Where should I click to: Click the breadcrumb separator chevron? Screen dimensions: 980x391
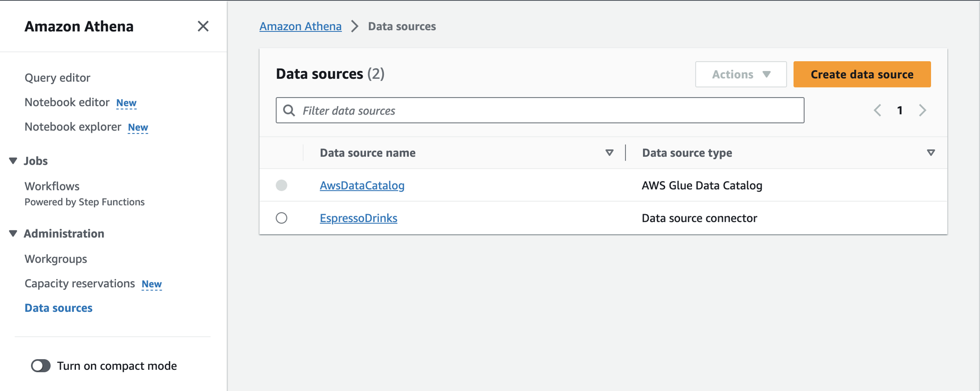coord(355,26)
